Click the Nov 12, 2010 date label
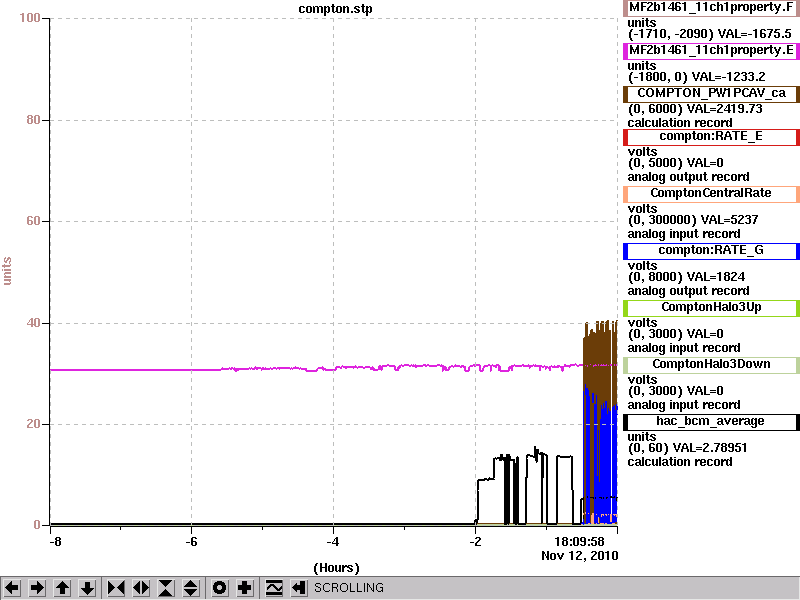Viewport: 800px width, 600px height. pyautogui.click(x=580, y=555)
